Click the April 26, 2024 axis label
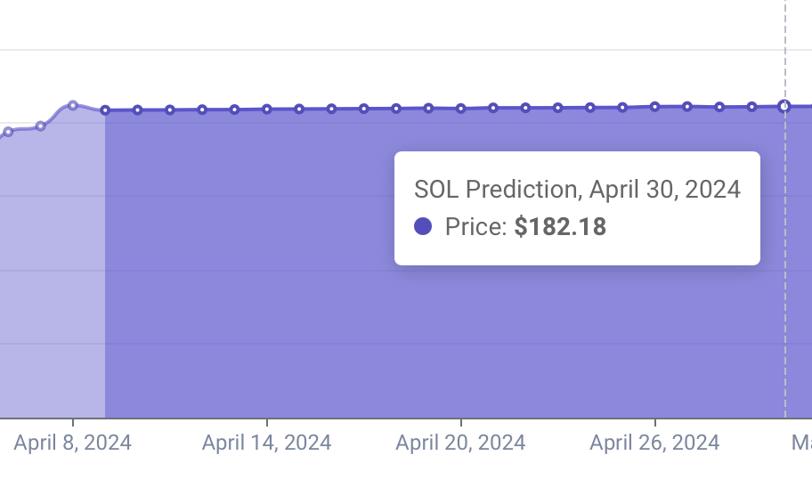The width and height of the screenshot is (812, 504). click(x=655, y=443)
